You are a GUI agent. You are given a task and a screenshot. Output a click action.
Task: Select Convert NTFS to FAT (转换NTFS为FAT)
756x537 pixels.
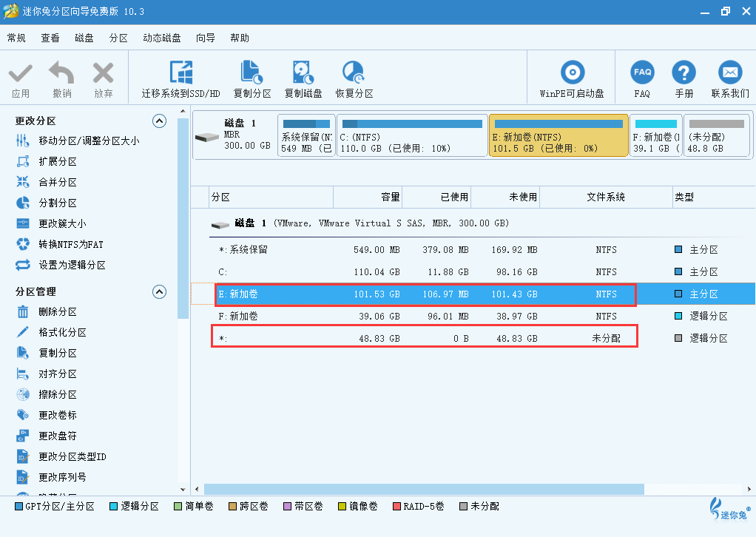(60, 244)
